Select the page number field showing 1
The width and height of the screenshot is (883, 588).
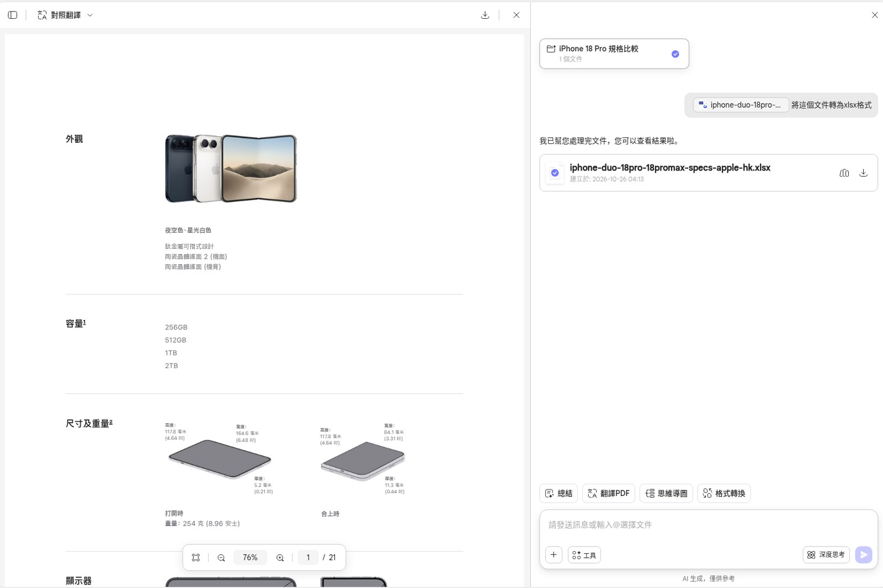click(x=308, y=558)
